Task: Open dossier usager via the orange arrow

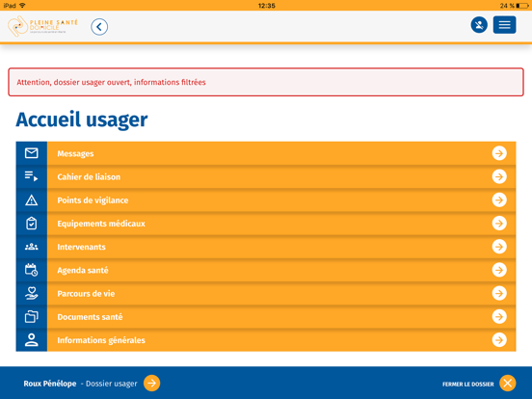Action: [151, 383]
